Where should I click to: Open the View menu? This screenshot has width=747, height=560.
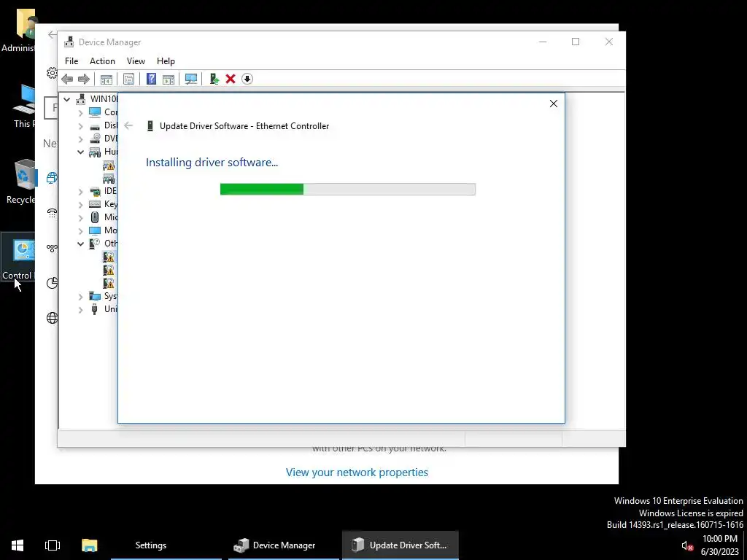[x=136, y=61]
